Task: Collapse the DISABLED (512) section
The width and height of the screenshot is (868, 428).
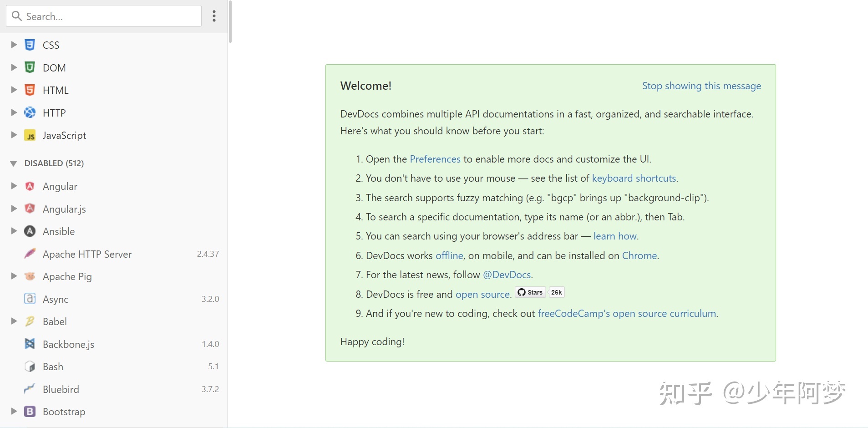Action: (14, 163)
